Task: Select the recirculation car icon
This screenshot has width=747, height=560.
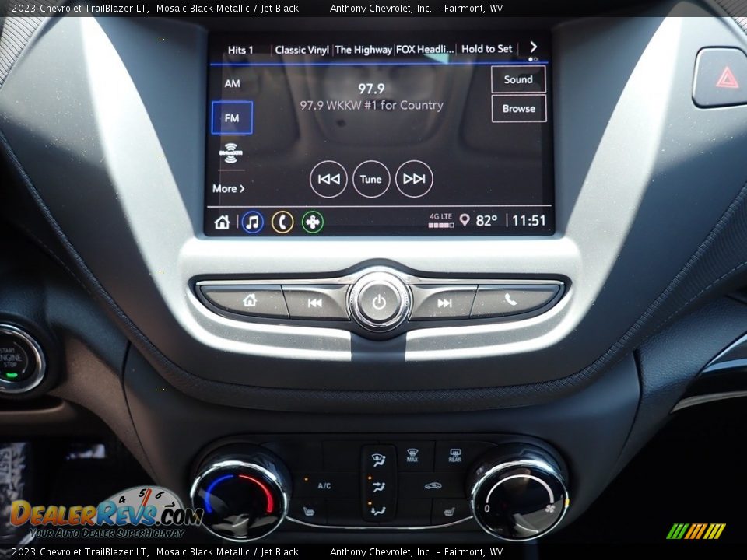Action: tap(433, 485)
